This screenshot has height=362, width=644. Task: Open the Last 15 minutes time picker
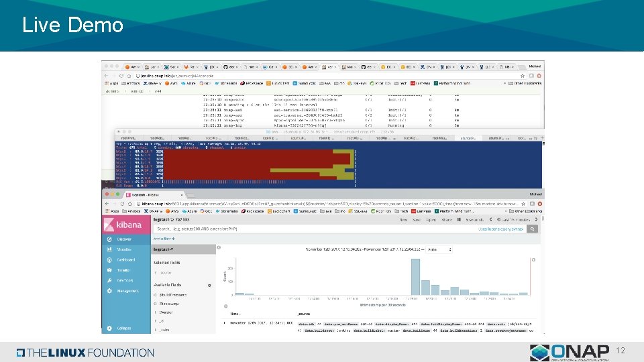click(x=515, y=220)
